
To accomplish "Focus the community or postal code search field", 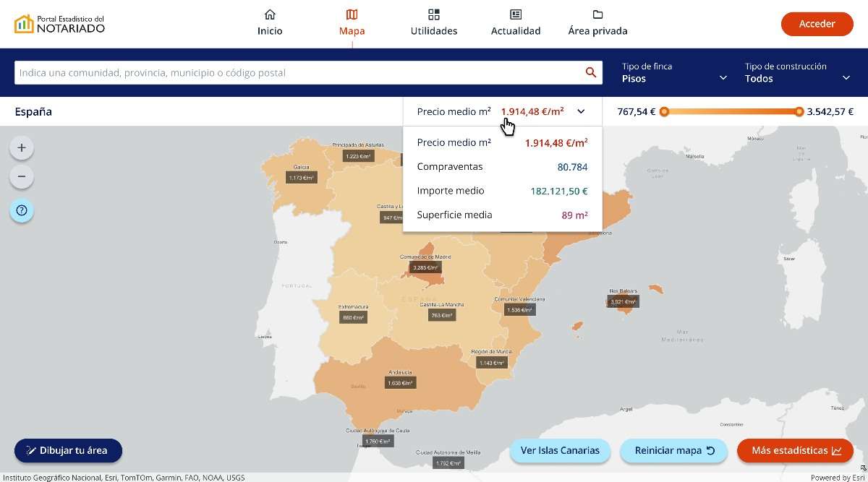I will (x=297, y=73).
